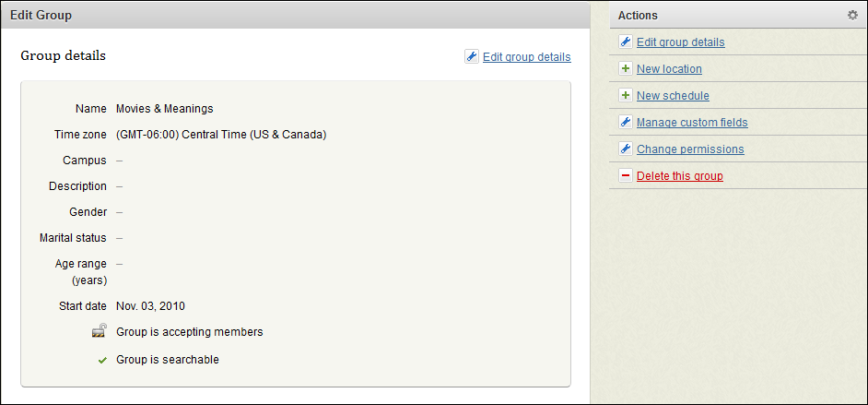Click wrench icon beside Change permissions
This screenshot has width=868, height=405.
click(625, 149)
